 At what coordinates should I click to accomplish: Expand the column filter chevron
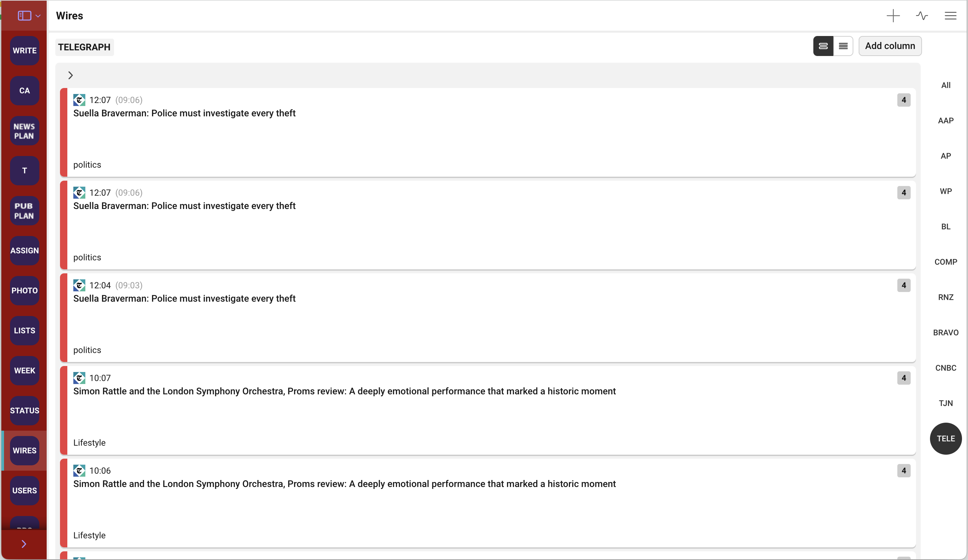pyautogui.click(x=70, y=75)
